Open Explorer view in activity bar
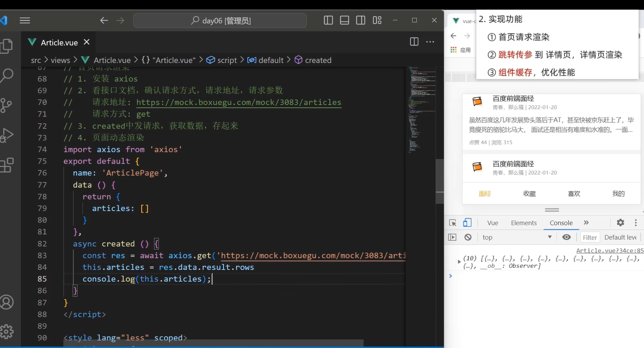The width and height of the screenshot is (644, 348). click(6, 46)
